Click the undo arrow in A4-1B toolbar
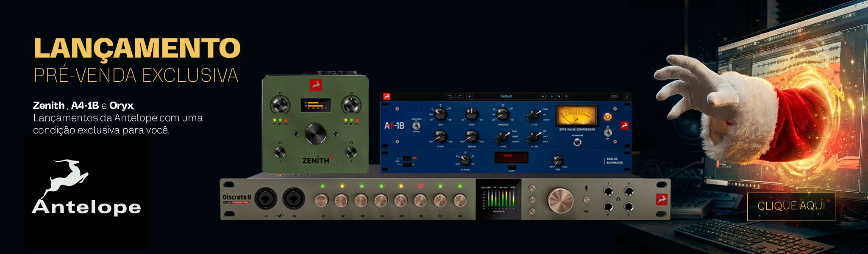The height and width of the screenshot is (254, 868). (450, 97)
